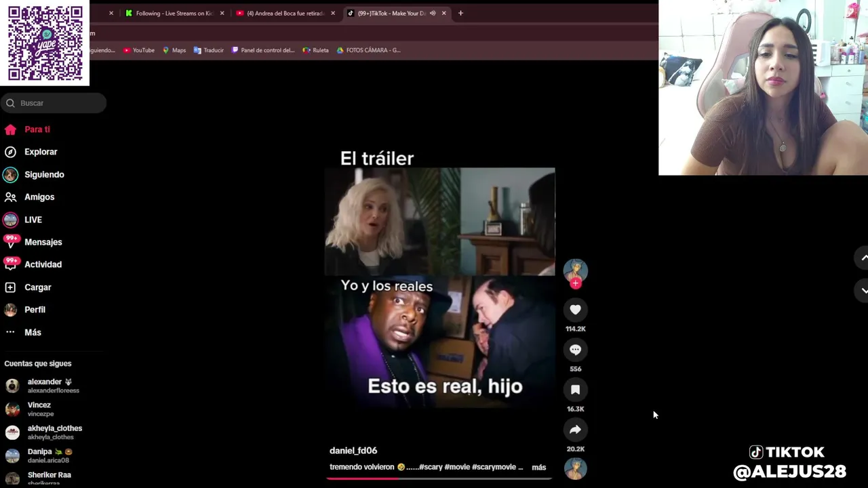The height and width of the screenshot is (488, 868).
Task: Expand the Más menu
Action: pyautogui.click(x=33, y=332)
